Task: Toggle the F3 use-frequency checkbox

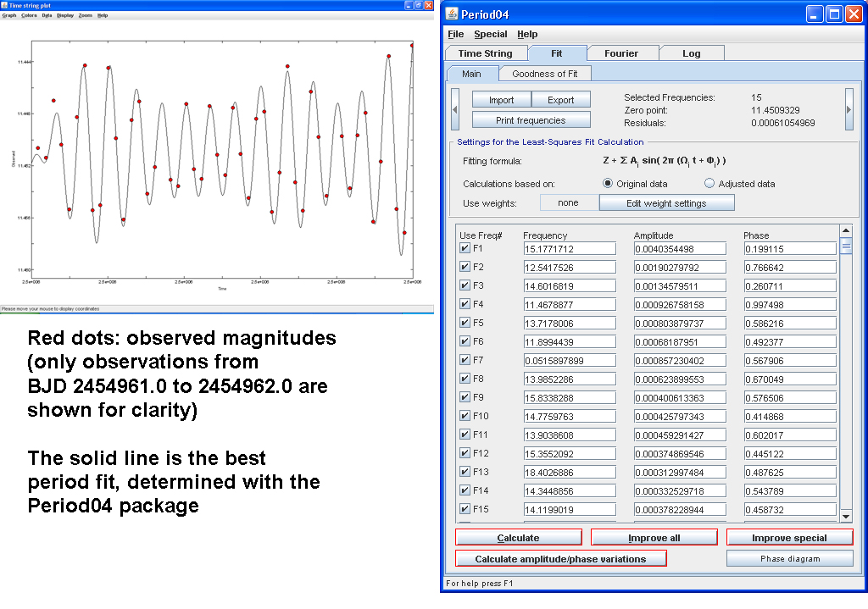Action: pos(465,285)
